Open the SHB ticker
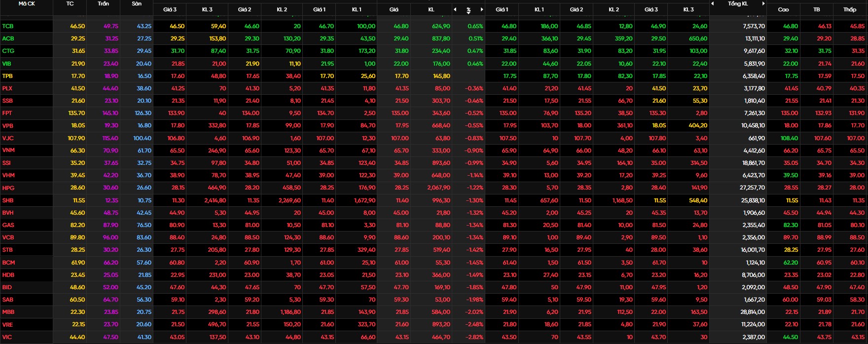The height and width of the screenshot is (344, 868). (x=7, y=200)
